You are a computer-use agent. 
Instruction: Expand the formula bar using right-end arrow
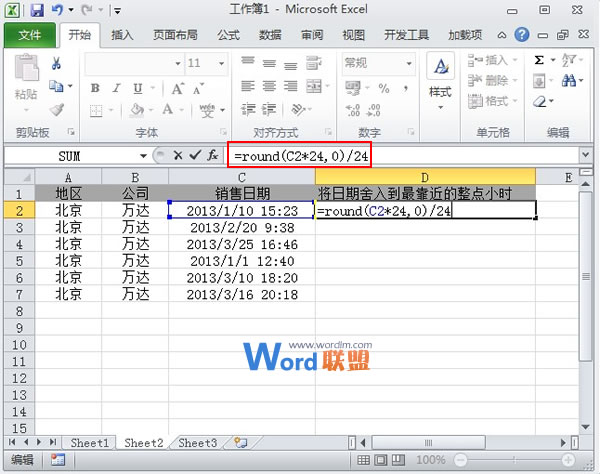(585, 156)
